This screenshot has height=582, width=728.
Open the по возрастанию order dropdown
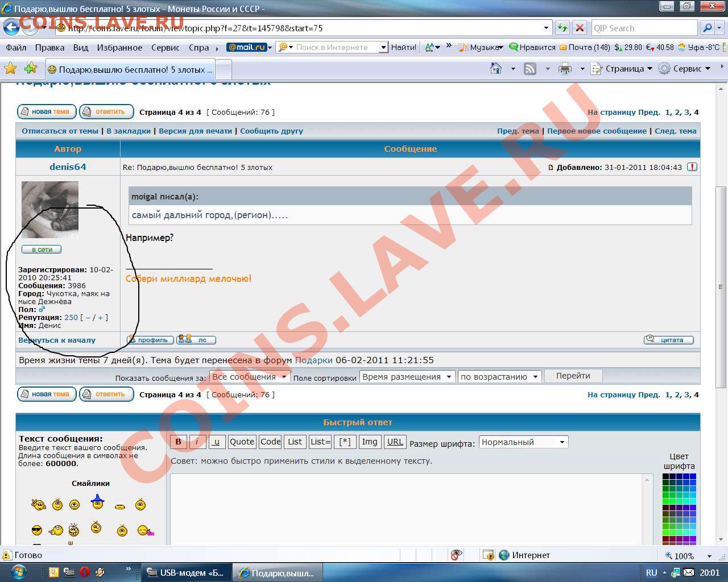[500, 377]
